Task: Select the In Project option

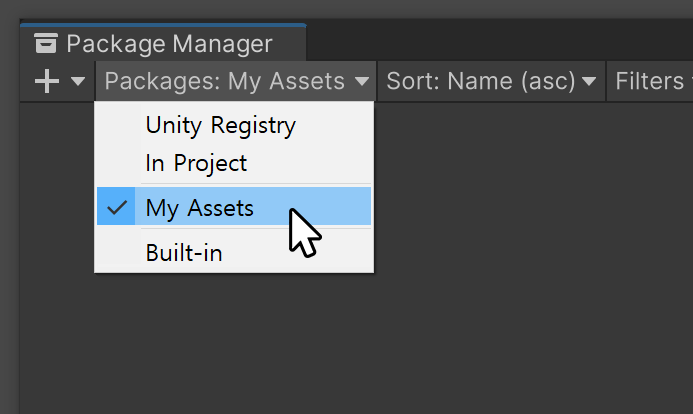Action: point(196,163)
